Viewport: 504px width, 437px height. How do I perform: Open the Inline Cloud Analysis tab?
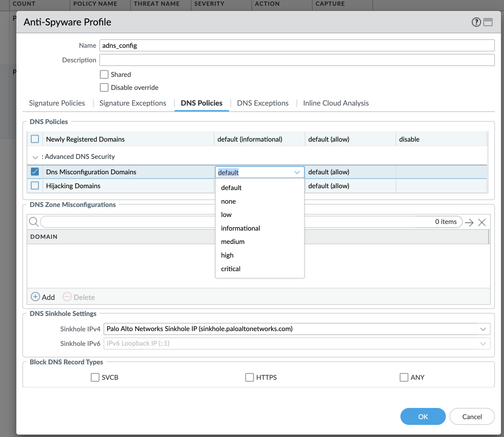[x=336, y=103]
